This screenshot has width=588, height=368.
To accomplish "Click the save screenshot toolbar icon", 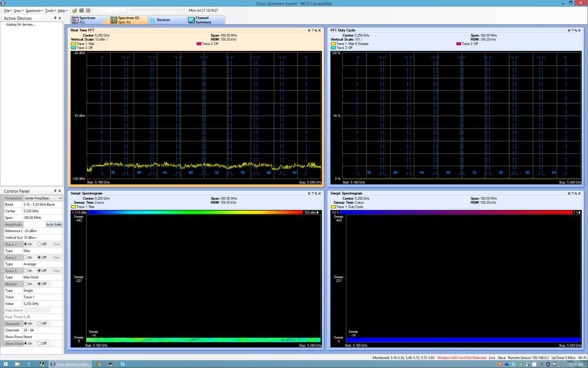I will point(82,11).
